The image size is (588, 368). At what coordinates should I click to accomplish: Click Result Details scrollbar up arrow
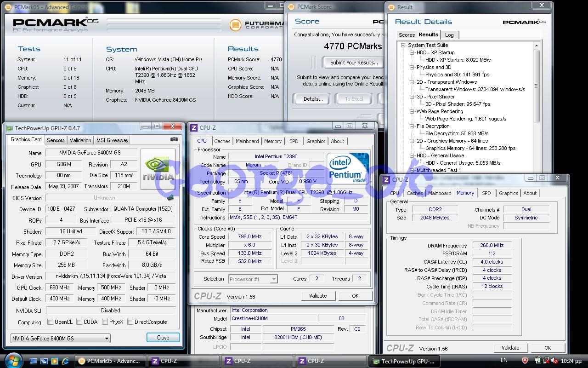(536, 46)
